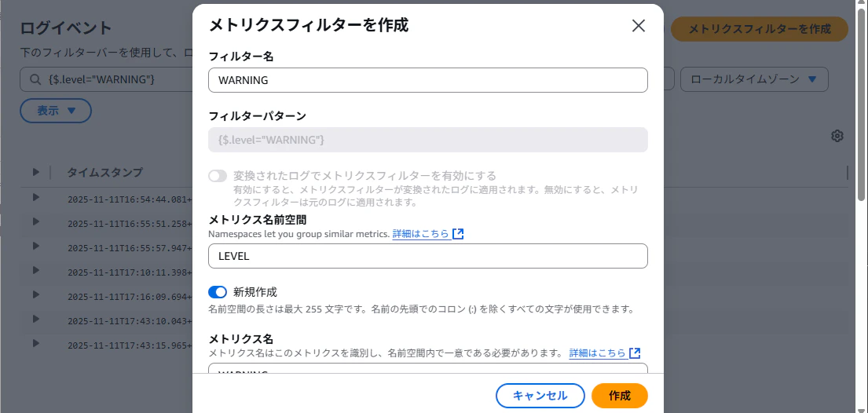Expand log row 2025-11-11T17:16:09.694
Viewport: 868px width, 413px height.
pos(36,294)
